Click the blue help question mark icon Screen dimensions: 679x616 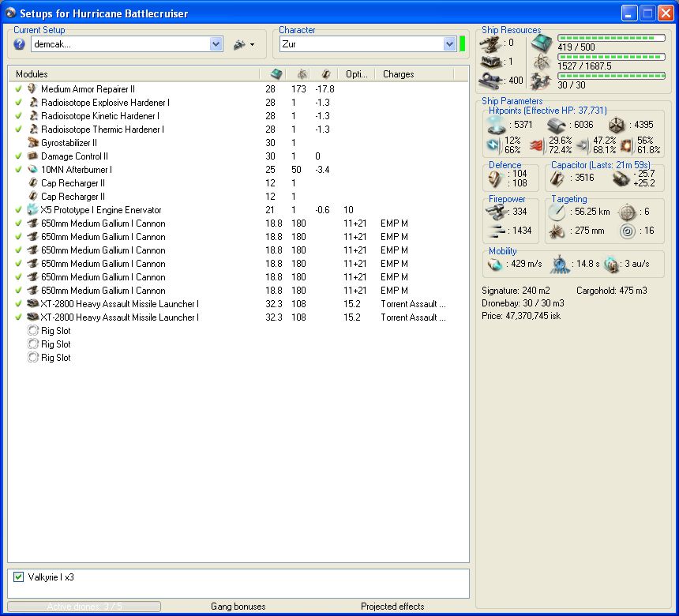(x=19, y=45)
